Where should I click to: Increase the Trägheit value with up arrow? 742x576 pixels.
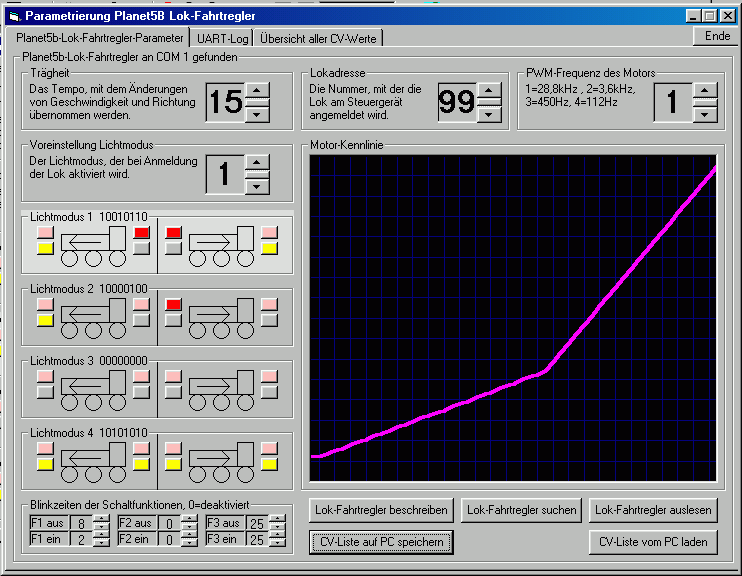(x=258, y=91)
